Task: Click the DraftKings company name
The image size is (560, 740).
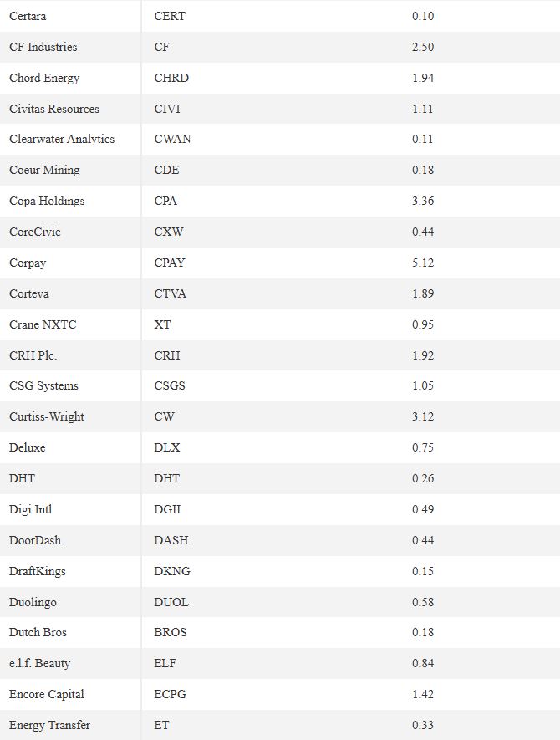Action: point(38,572)
